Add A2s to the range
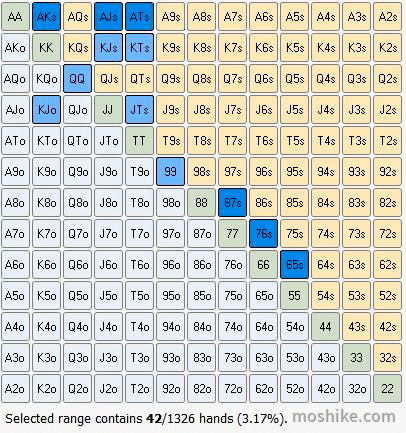This screenshot has height=433, width=406. coord(387,17)
